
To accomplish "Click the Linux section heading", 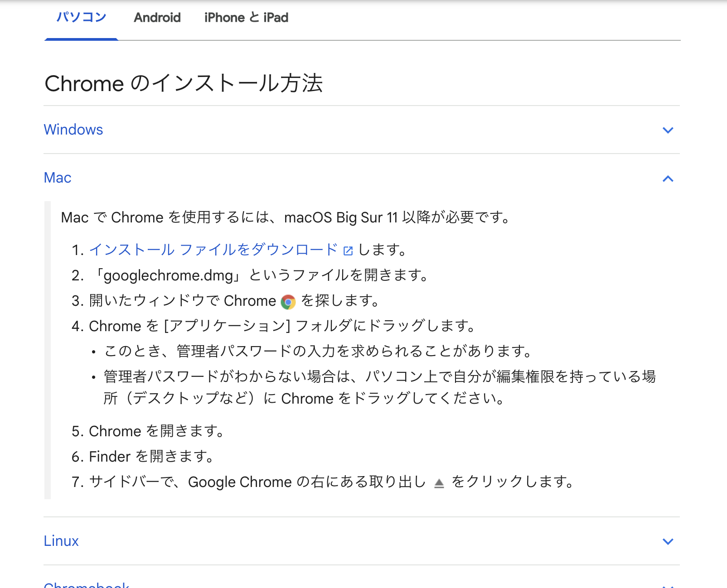I will coord(61,541).
